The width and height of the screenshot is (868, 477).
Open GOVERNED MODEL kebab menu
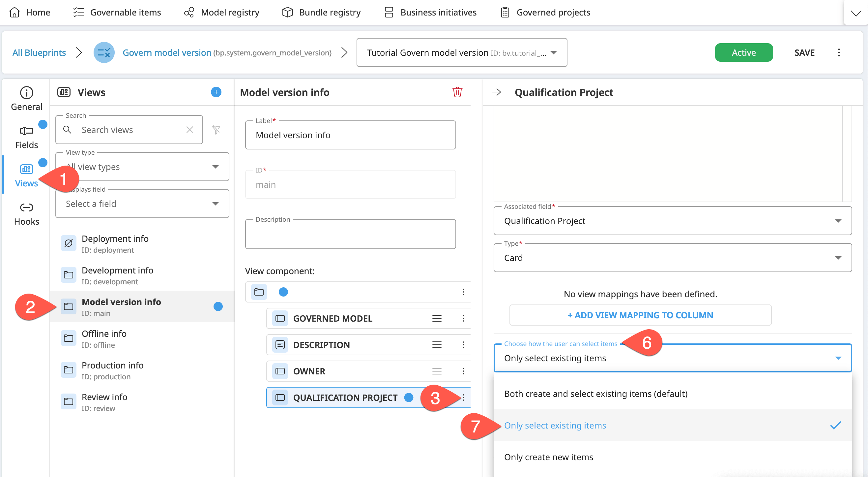[x=463, y=318]
